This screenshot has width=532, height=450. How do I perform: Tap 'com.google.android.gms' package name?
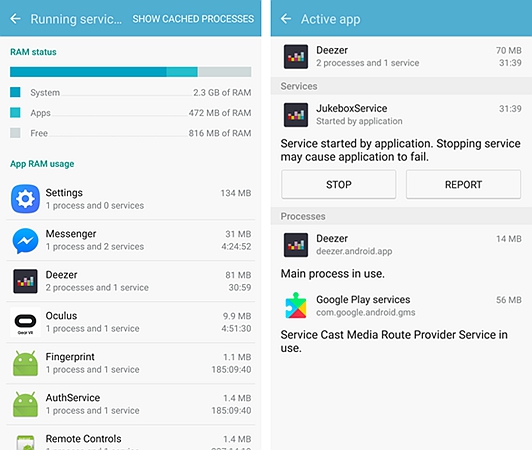(x=366, y=312)
